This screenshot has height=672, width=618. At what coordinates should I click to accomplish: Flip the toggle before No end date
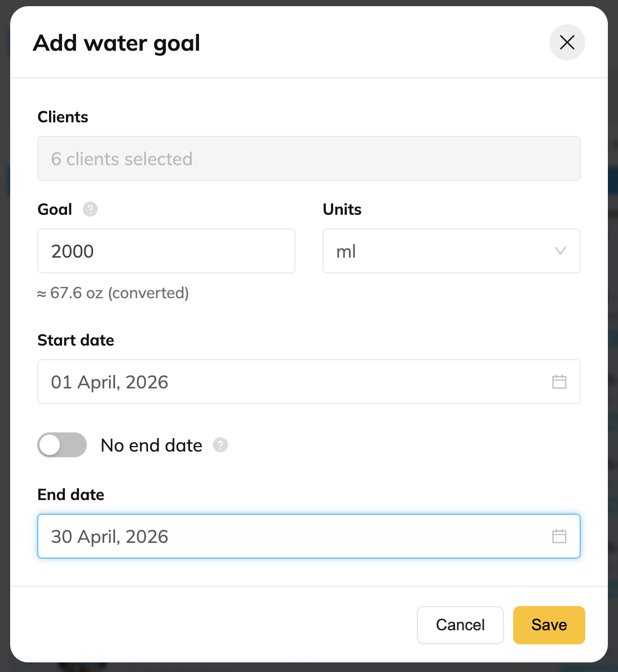pos(62,445)
